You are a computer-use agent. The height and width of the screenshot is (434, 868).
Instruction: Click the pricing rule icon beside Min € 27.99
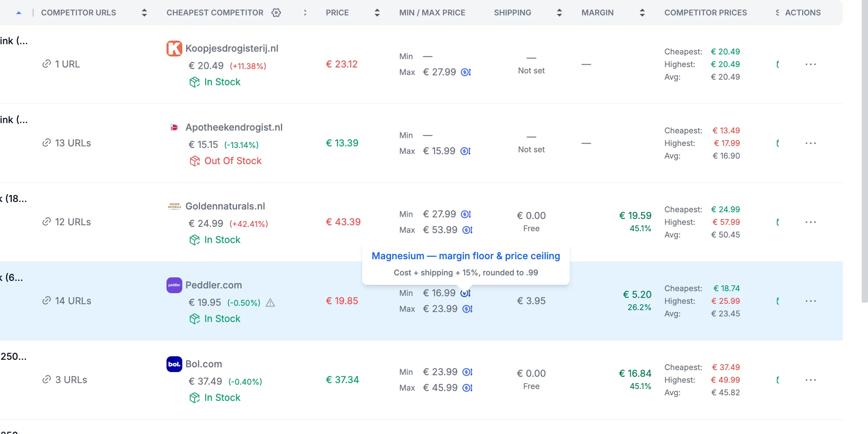pyautogui.click(x=466, y=214)
